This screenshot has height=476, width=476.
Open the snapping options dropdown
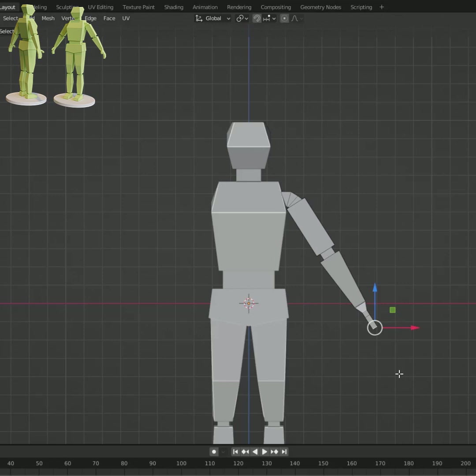[275, 18]
